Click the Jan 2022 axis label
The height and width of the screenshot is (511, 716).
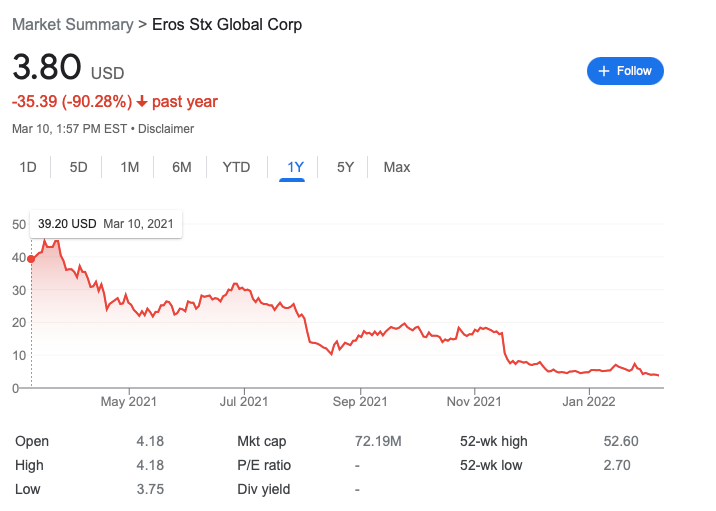[x=589, y=401]
